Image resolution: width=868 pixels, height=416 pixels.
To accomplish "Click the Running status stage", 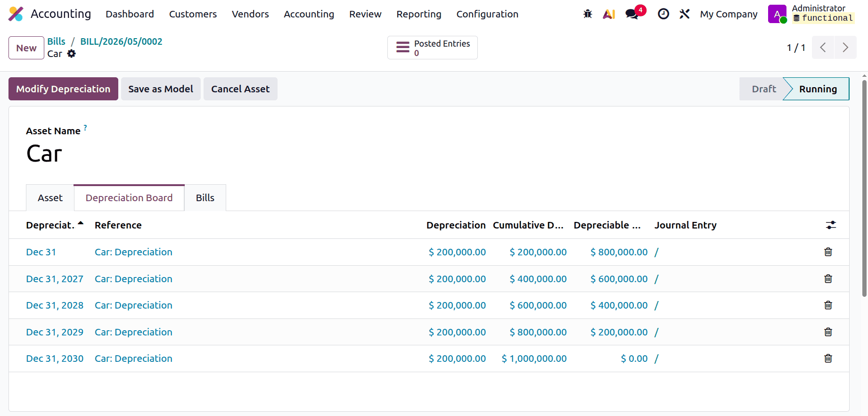I will pyautogui.click(x=818, y=89).
